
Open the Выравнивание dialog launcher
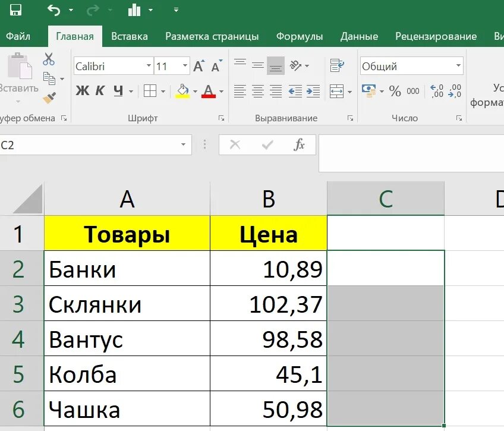pos(350,118)
